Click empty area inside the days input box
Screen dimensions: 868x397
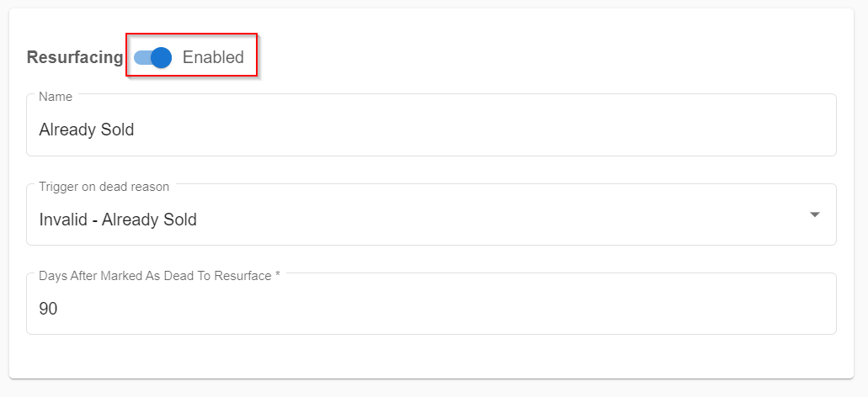coord(443,309)
